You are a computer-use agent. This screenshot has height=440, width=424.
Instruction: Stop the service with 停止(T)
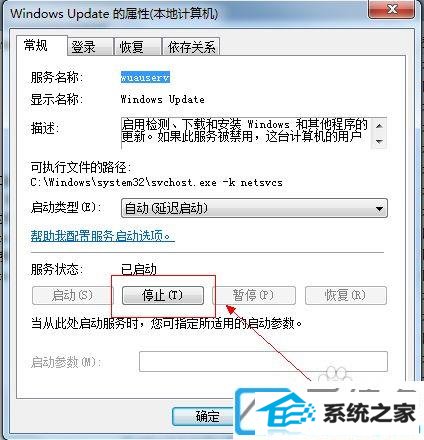pos(163,295)
